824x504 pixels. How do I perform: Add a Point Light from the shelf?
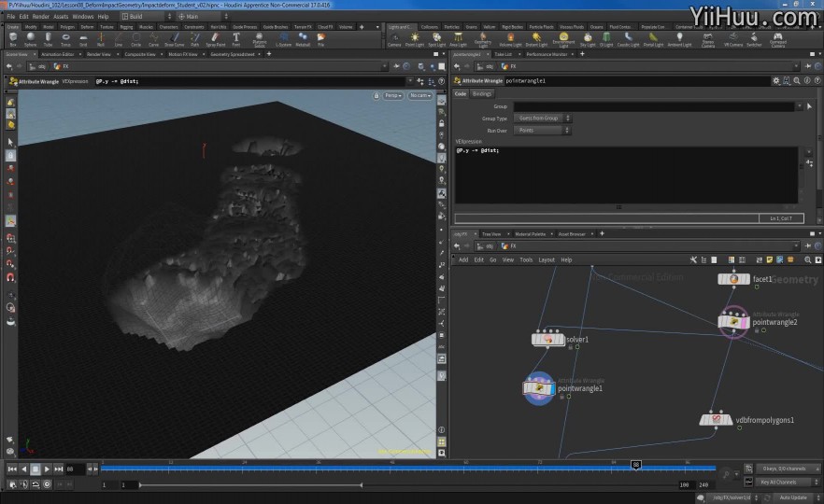click(x=415, y=39)
